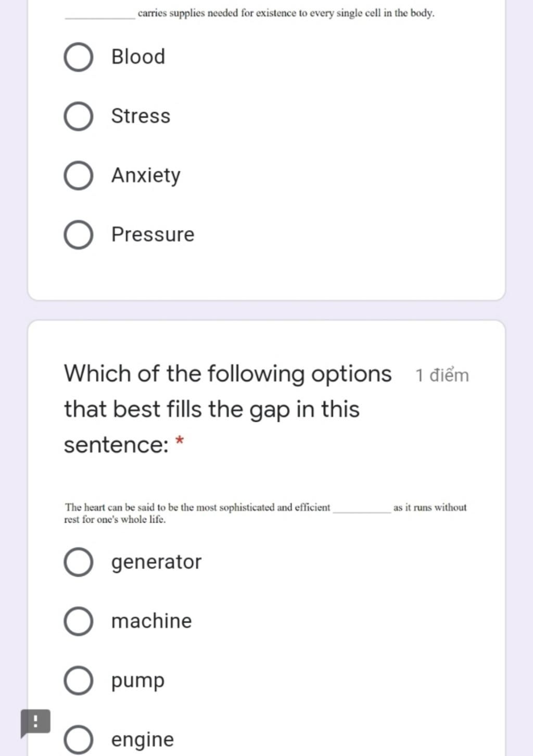
Task: Click the 'machine' answer label text
Action: tap(151, 621)
